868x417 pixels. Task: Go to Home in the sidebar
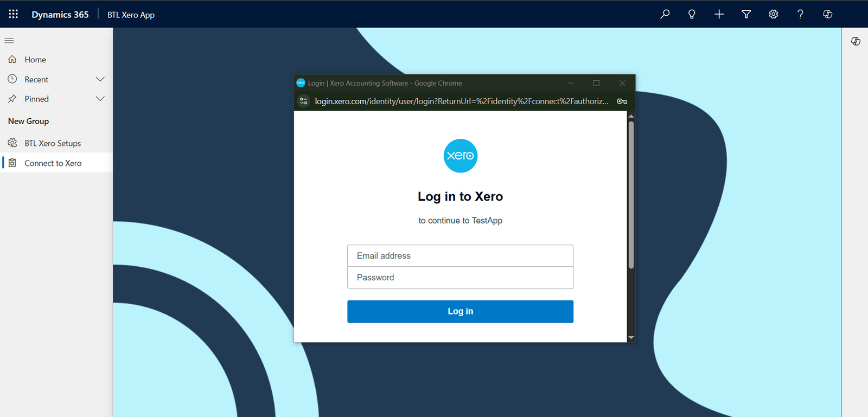(56, 60)
